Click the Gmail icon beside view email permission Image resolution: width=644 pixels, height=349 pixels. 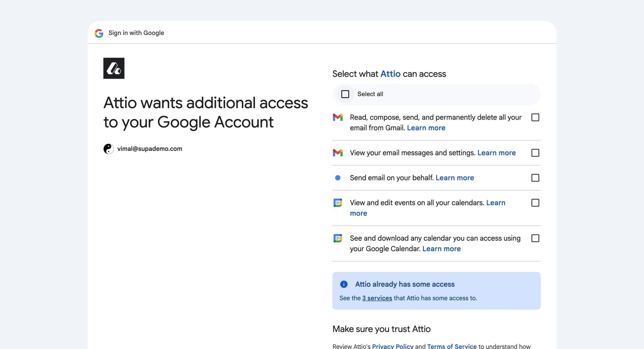pos(338,153)
